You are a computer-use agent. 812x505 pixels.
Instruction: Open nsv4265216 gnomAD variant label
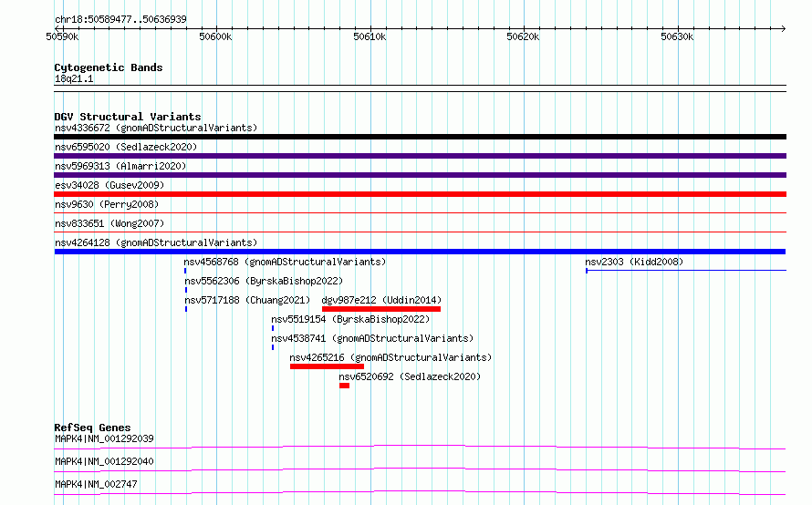[390, 357]
